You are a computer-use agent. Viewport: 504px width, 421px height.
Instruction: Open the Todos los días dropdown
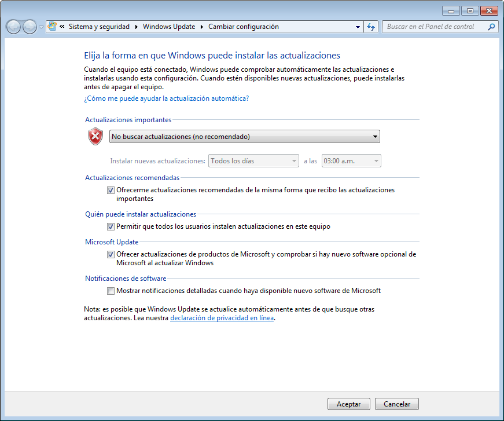click(253, 161)
